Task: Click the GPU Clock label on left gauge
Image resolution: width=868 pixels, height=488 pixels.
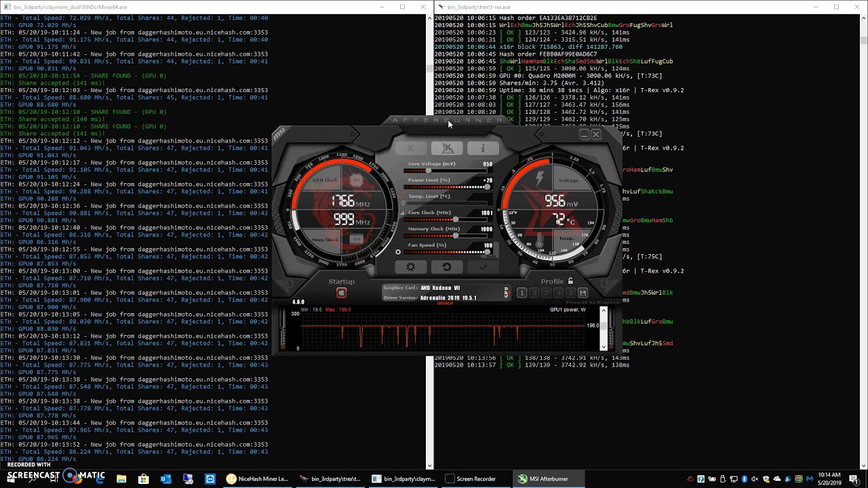Action: [x=325, y=180]
